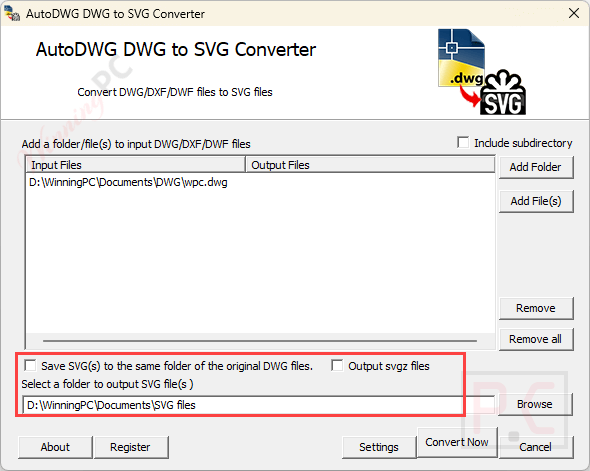Open the About dialog
The image size is (590, 471).
(x=55, y=447)
